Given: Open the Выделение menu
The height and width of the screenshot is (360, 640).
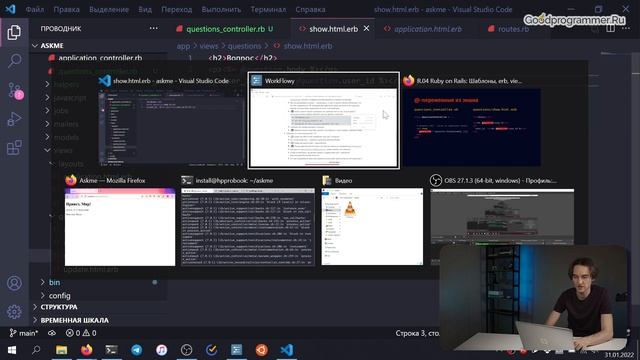Looking at the screenshot, I should tap(109, 9).
